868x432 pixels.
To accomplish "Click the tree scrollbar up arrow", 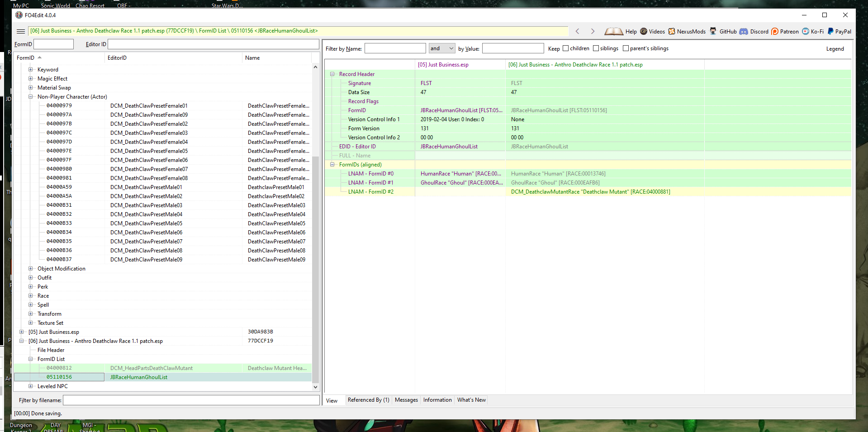I will coord(315,67).
